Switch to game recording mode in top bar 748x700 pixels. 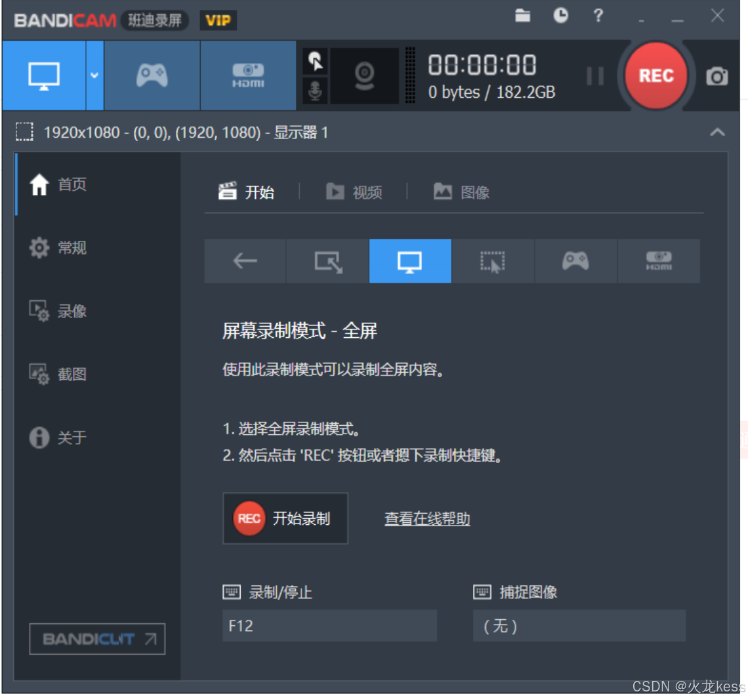point(152,75)
